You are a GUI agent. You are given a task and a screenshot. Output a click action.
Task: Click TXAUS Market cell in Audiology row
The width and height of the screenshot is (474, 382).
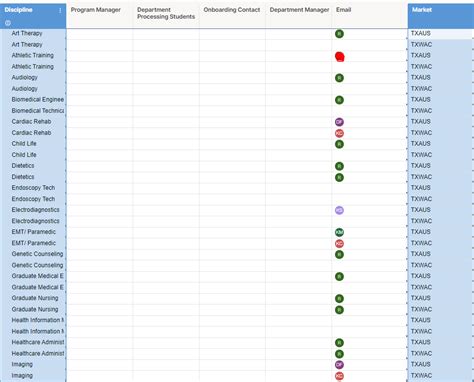click(441, 78)
